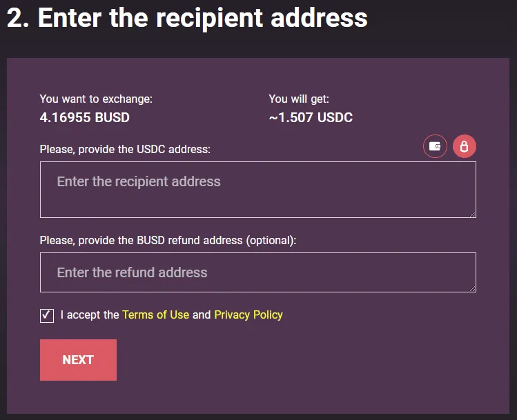Select the ~1.507 USDC amount text
517x420 pixels.
pos(311,118)
